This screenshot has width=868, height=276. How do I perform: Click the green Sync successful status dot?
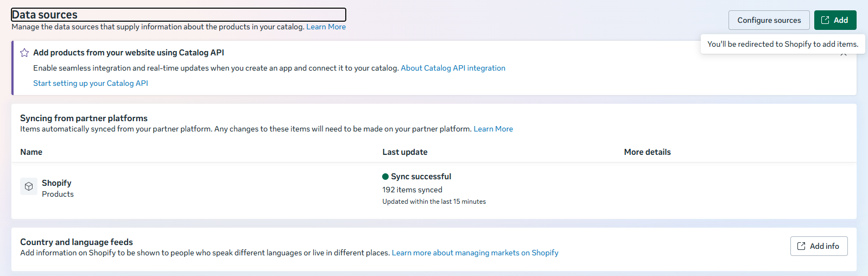click(385, 177)
